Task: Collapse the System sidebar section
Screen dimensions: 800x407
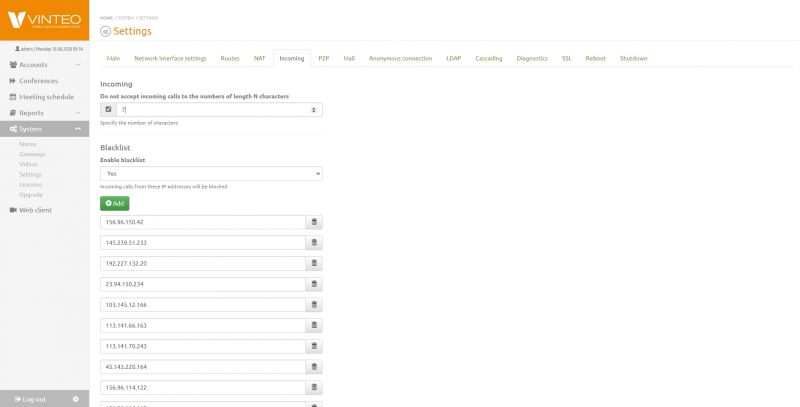Action: [44, 129]
